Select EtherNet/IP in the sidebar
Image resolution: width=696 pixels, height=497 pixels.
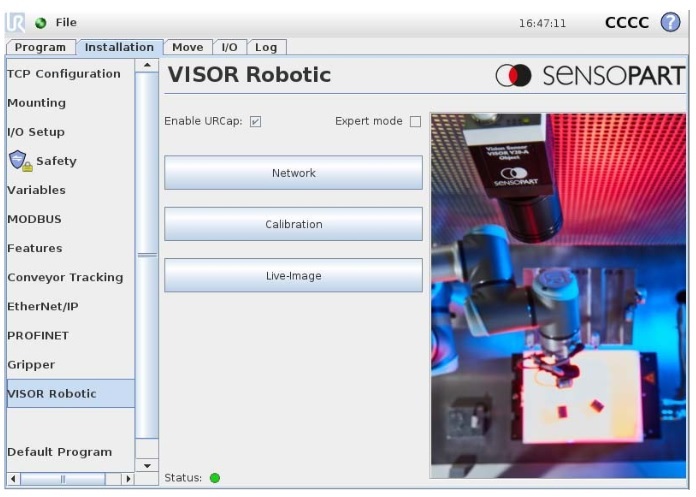(70, 306)
